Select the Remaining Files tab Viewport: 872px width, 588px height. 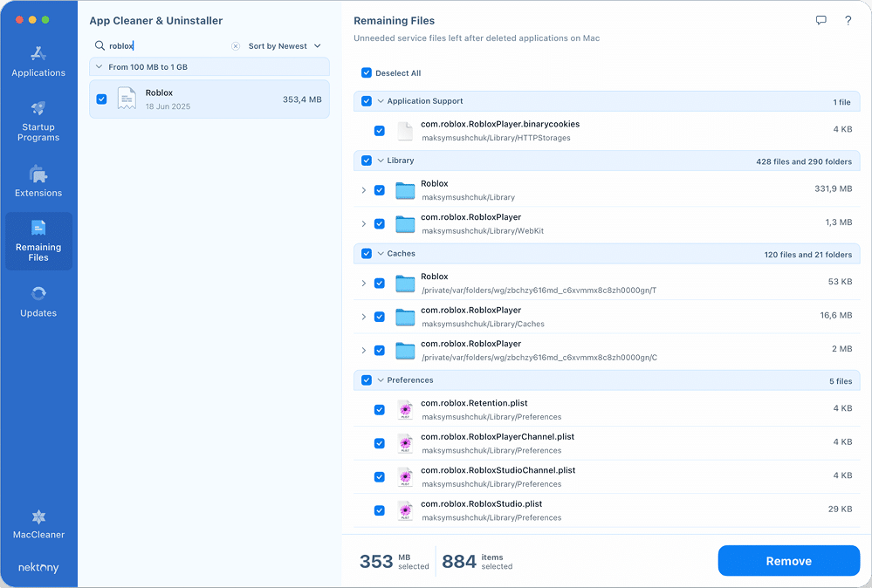coord(38,241)
